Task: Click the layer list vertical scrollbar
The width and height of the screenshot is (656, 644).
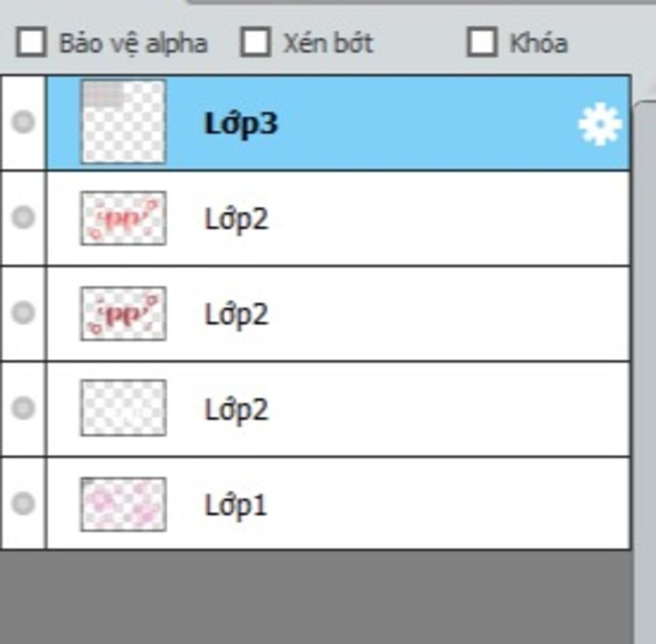Action: click(644, 372)
